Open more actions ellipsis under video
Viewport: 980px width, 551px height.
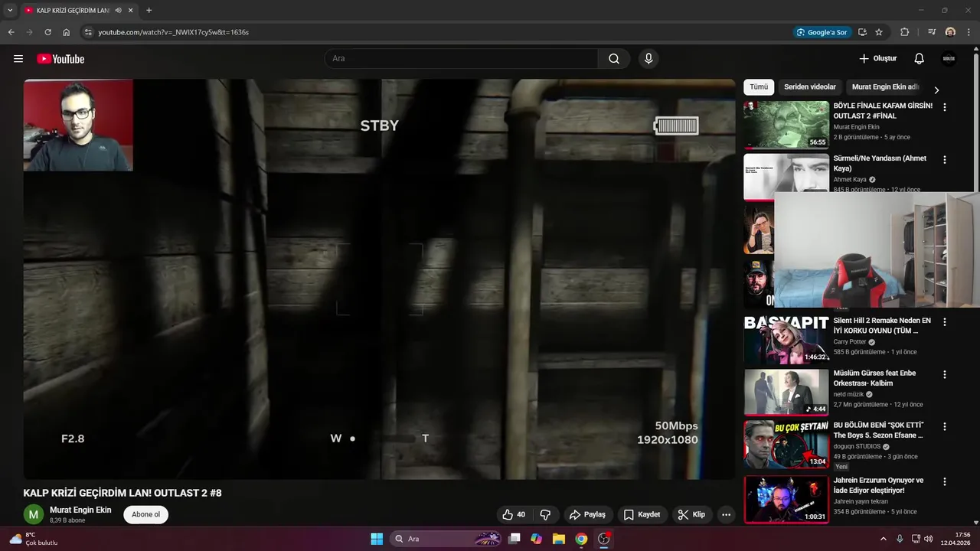726,514
